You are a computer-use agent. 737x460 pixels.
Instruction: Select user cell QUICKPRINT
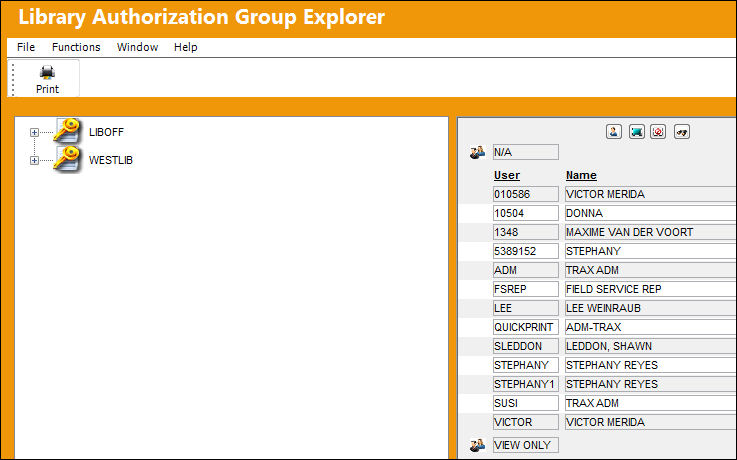coord(526,327)
